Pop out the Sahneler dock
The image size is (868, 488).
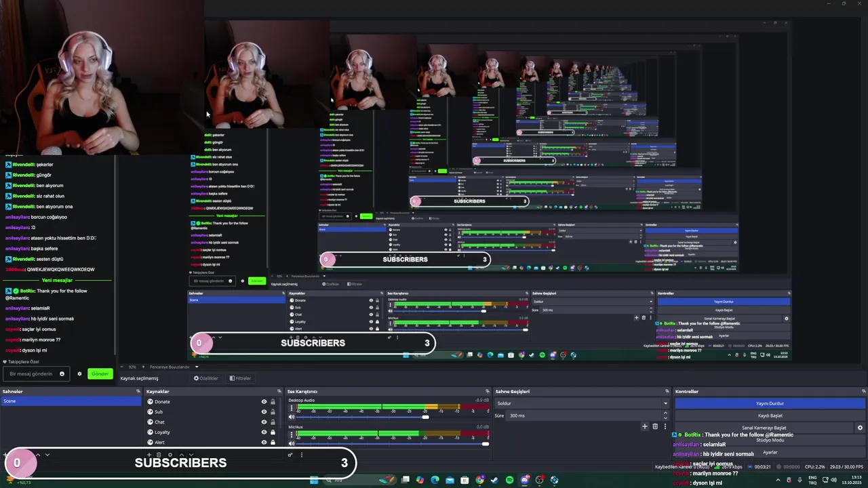[x=138, y=391]
